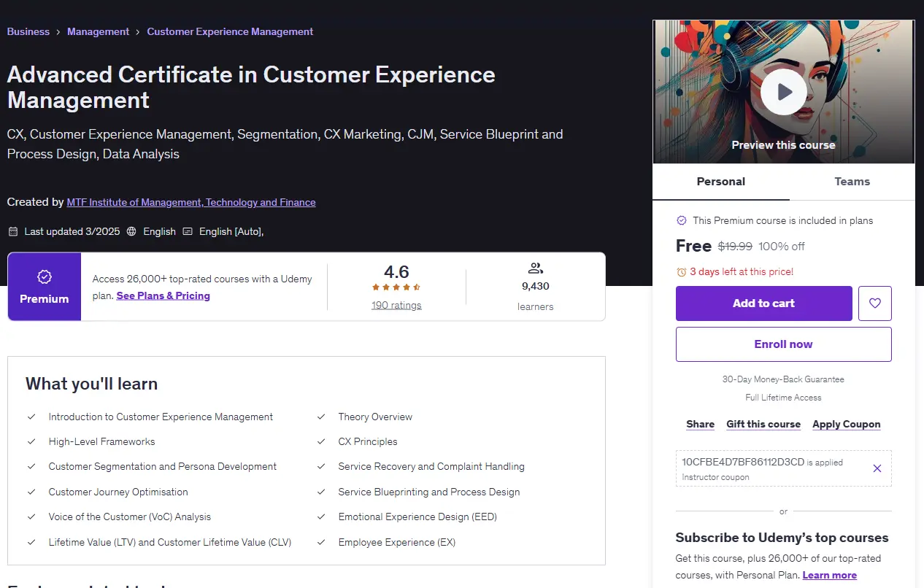This screenshot has height=588, width=924.
Task: Click the Free price label
Action: click(693, 246)
